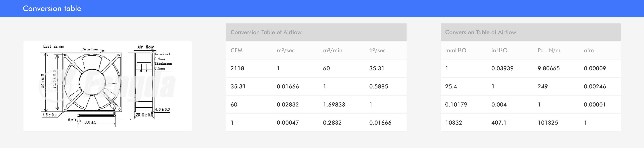Click the afm column header
644x148 pixels.
(x=588, y=50)
